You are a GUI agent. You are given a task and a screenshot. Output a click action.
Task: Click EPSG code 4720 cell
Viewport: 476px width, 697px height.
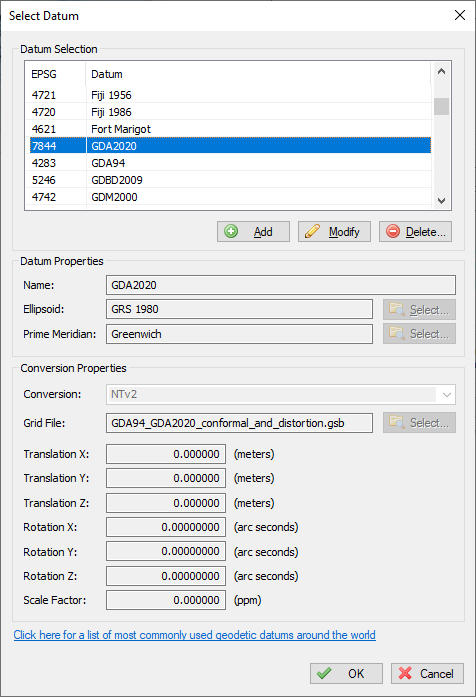click(x=57, y=112)
